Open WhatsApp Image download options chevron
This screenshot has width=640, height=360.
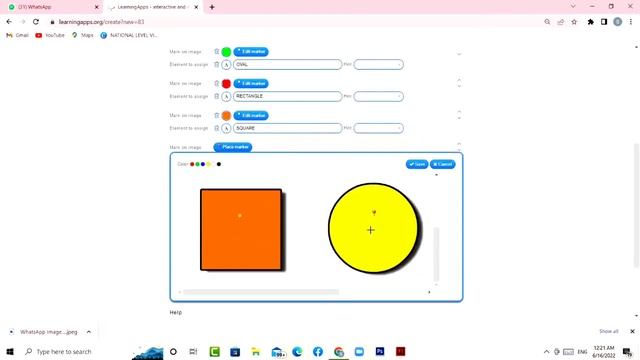[x=89, y=332]
